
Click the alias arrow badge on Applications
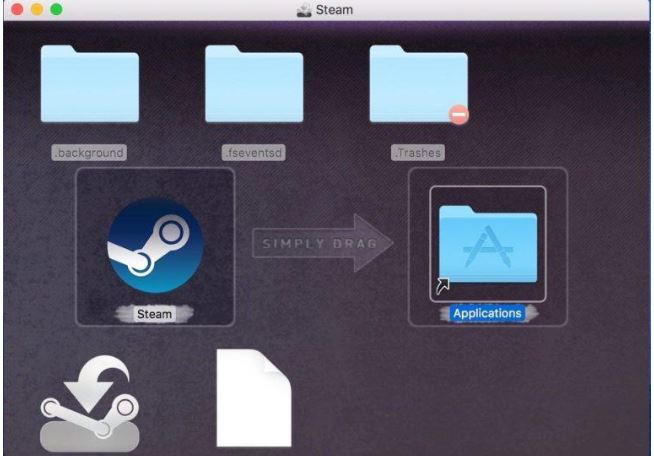point(443,287)
